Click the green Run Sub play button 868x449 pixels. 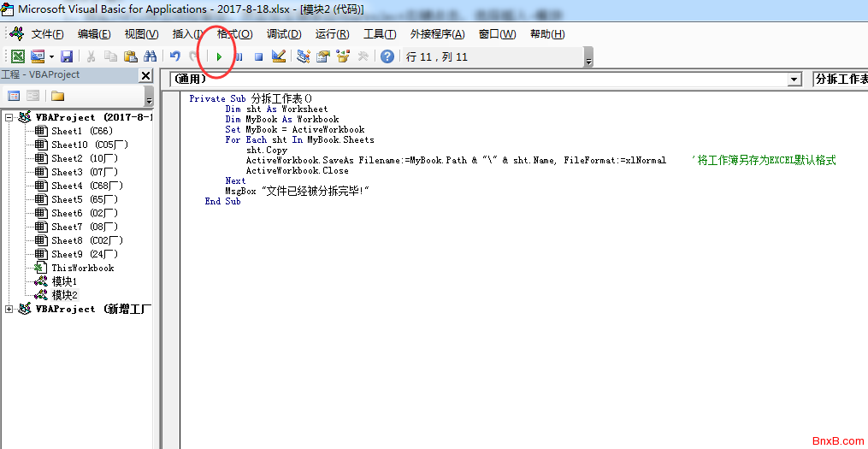[219, 56]
